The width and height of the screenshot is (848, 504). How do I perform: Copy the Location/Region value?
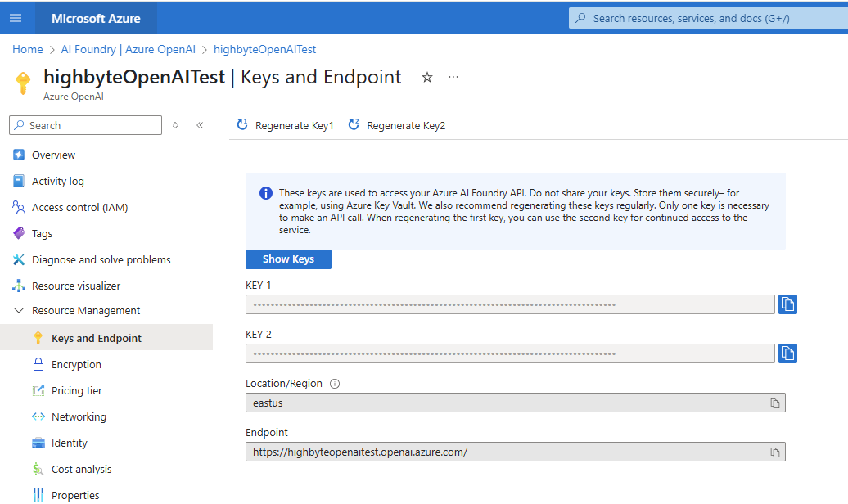[x=775, y=403]
